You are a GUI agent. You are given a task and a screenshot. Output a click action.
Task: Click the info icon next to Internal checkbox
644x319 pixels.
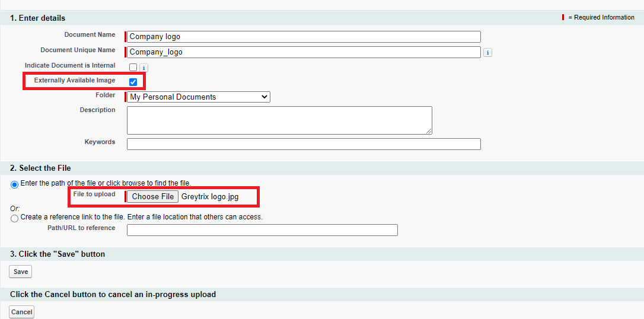[x=144, y=68]
